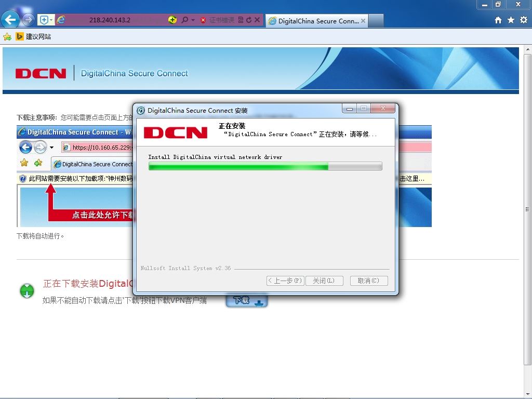Click the 下载 download button on the page
The height and width of the screenshot is (399, 532).
[x=247, y=301]
